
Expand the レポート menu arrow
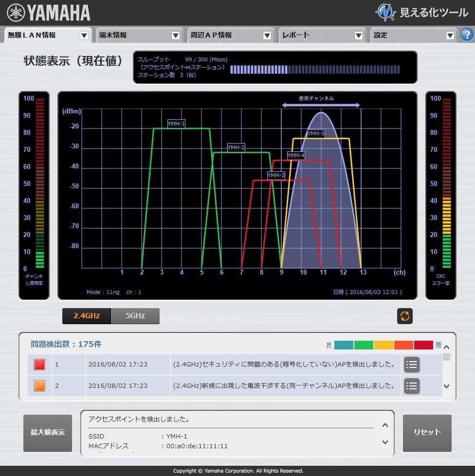(359, 35)
